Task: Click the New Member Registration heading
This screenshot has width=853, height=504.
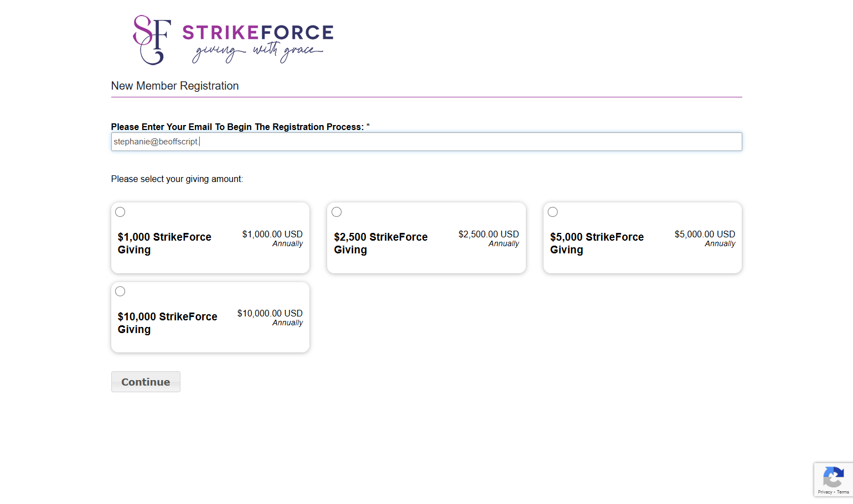Action: point(175,86)
